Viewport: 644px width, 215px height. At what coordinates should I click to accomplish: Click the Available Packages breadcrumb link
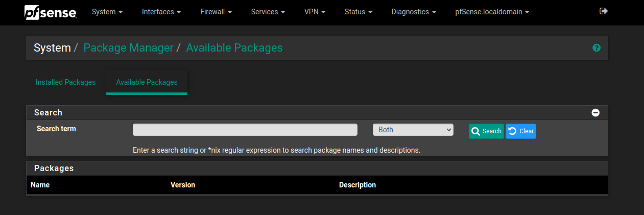point(234,48)
